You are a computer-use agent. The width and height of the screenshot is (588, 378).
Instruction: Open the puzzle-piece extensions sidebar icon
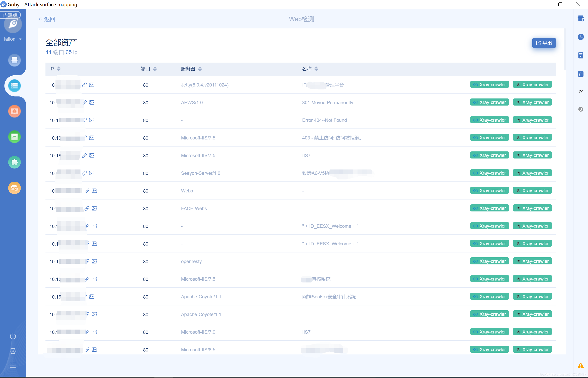15,162
